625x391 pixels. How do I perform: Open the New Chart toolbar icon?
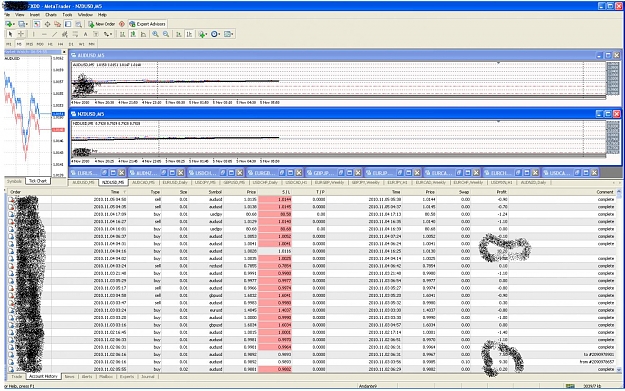[x=9, y=24]
